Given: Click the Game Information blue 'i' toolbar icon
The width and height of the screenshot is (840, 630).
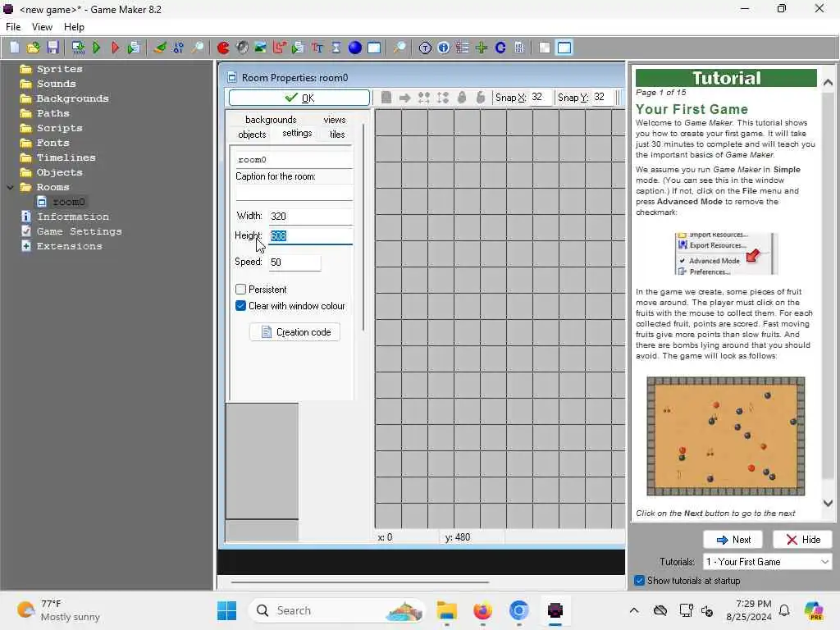Looking at the screenshot, I should [444, 48].
